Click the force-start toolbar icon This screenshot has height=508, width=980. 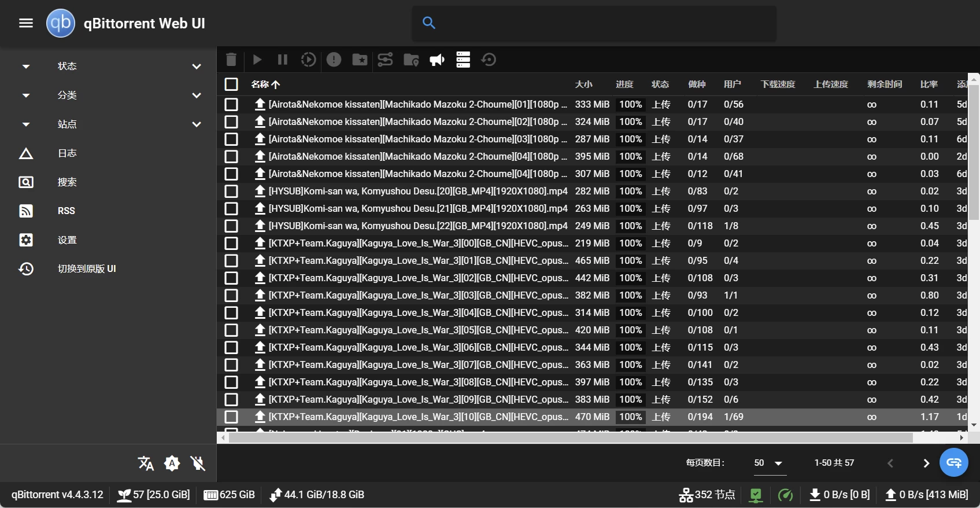(309, 60)
